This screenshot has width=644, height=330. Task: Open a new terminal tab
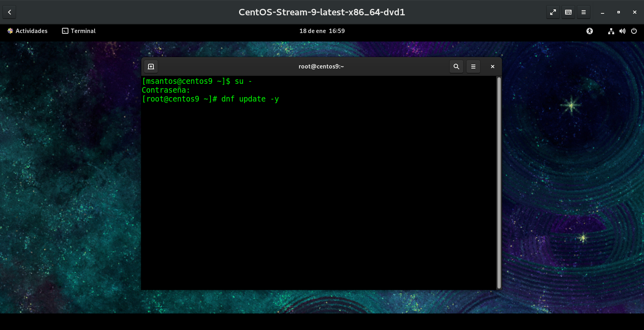(x=151, y=66)
